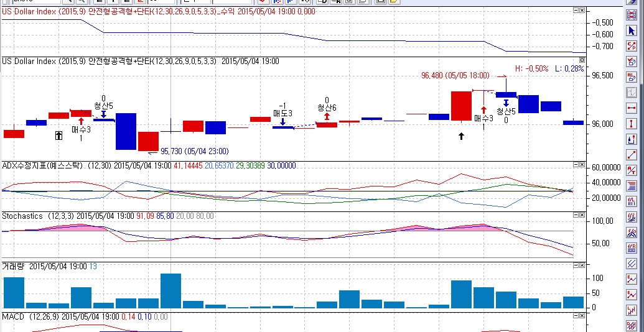Click the erase All objects icon
The height and width of the screenshot is (332, 644).
pos(632,77)
